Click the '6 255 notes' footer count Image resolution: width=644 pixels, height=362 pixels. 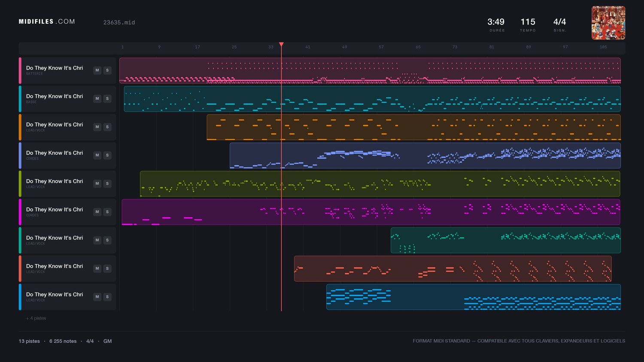pos(63,341)
